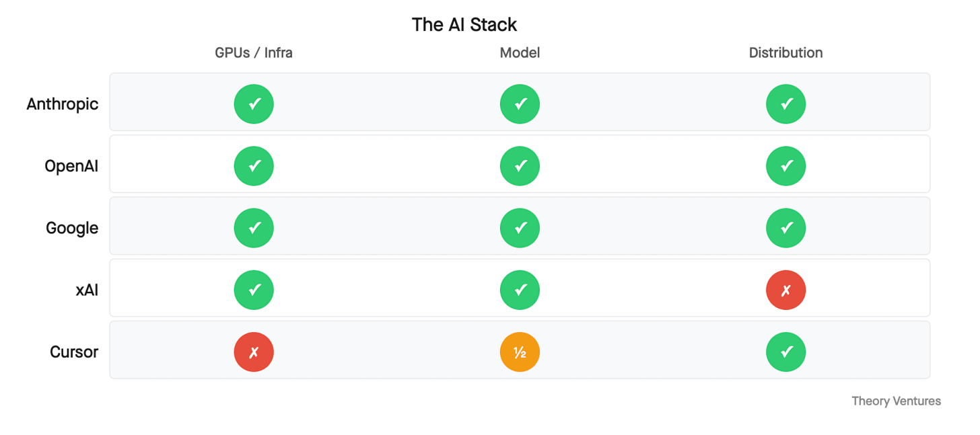Click Cursor's orange half Model icon

coord(520,352)
